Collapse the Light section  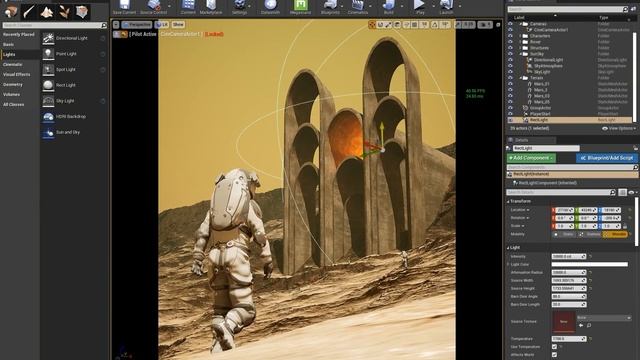click(509, 248)
